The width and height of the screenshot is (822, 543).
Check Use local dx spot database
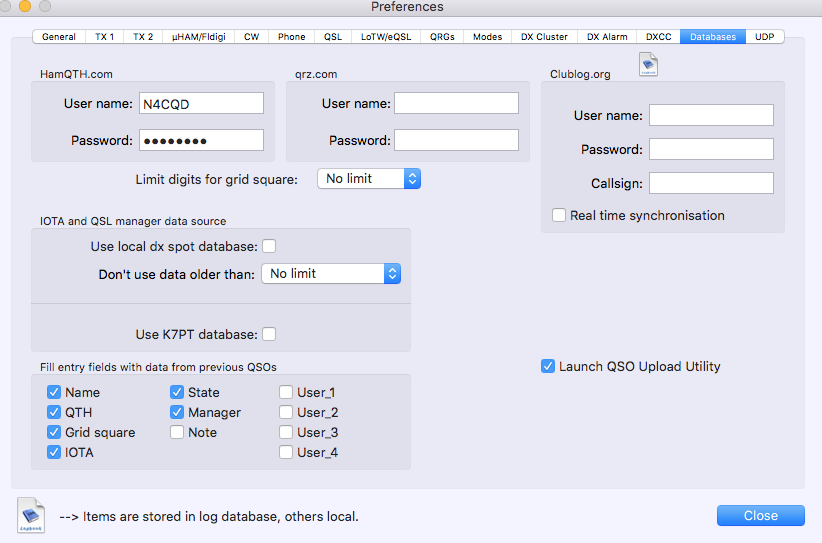point(269,246)
